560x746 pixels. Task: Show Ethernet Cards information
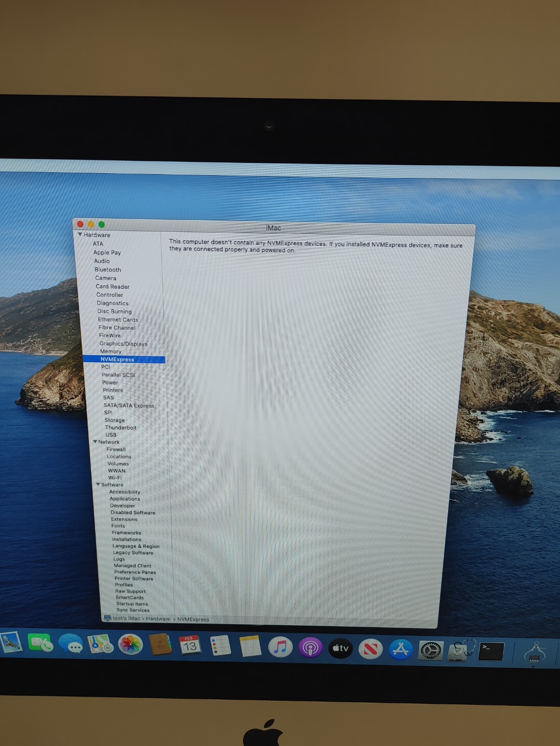[x=118, y=320]
